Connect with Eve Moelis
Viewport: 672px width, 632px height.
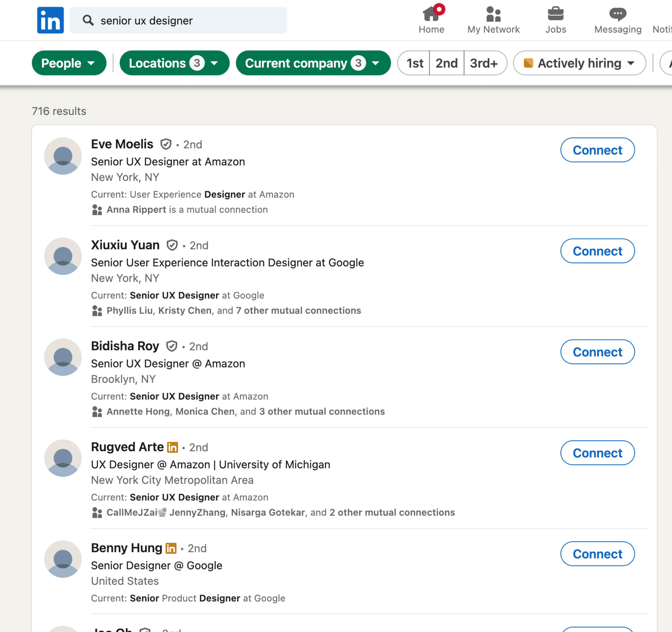597,150
